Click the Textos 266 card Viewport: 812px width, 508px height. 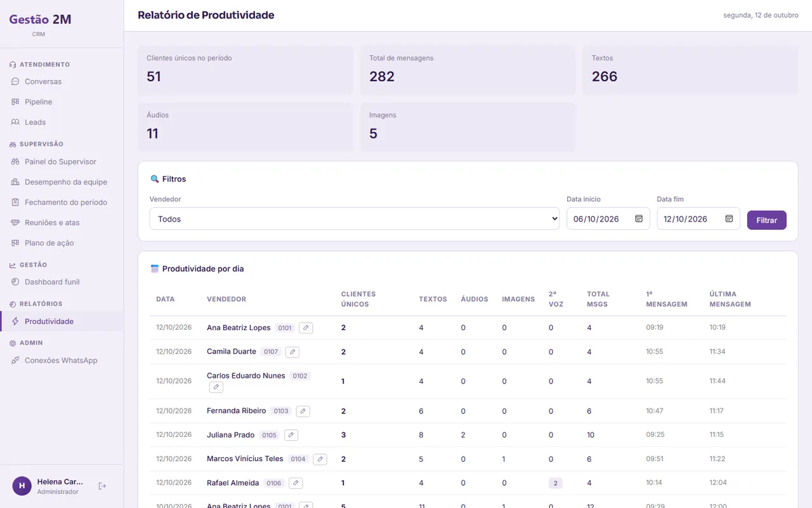coord(690,70)
